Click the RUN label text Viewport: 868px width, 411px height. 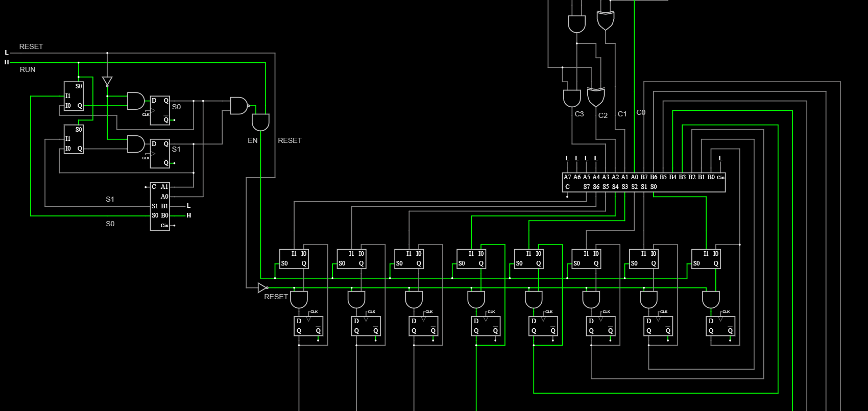coord(28,69)
